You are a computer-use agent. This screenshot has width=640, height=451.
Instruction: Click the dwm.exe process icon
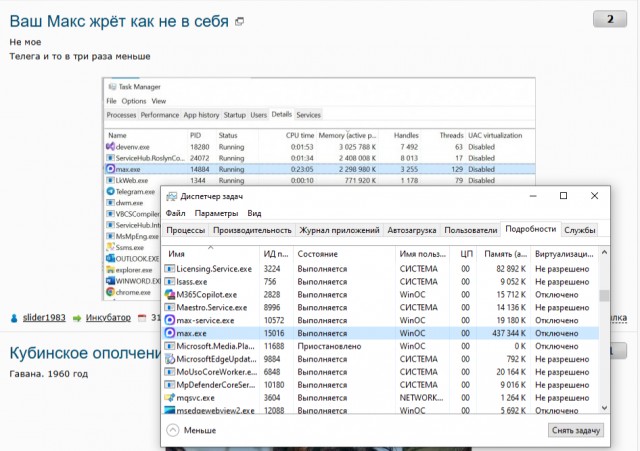point(110,202)
